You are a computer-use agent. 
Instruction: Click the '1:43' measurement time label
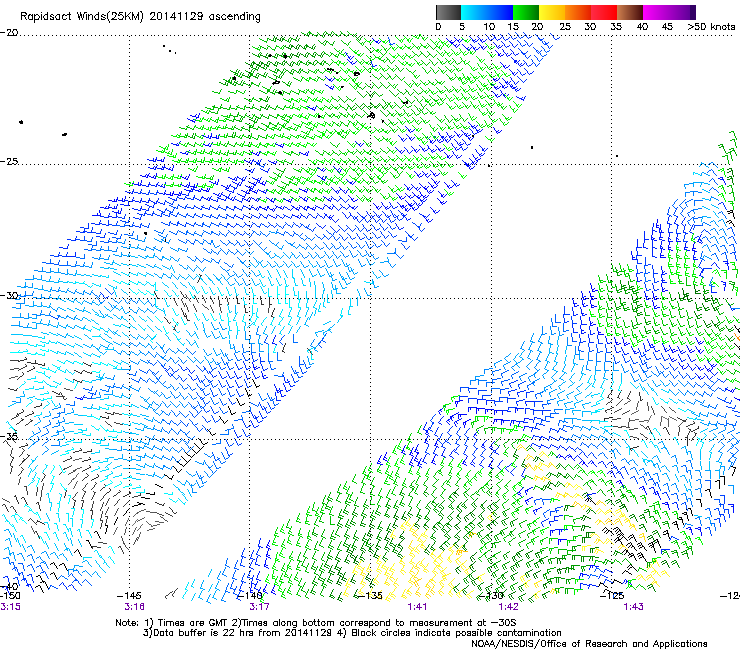pos(633,607)
